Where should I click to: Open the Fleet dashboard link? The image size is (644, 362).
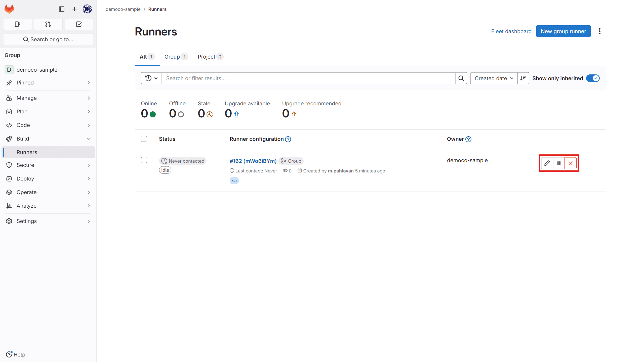(511, 31)
